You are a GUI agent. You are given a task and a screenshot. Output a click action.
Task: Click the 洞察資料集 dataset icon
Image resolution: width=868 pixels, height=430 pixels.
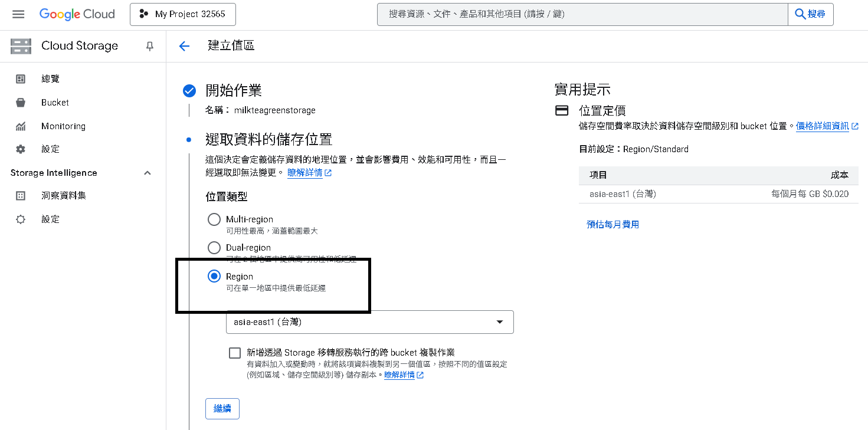click(21, 196)
